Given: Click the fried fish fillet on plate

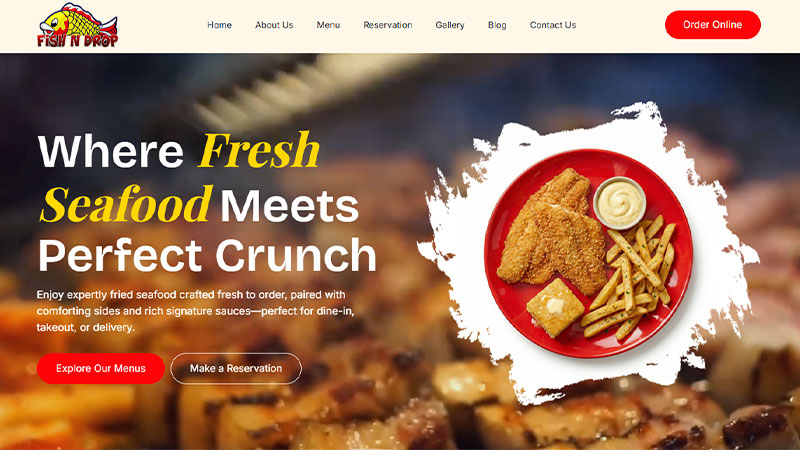Looking at the screenshot, I should 553,232.
